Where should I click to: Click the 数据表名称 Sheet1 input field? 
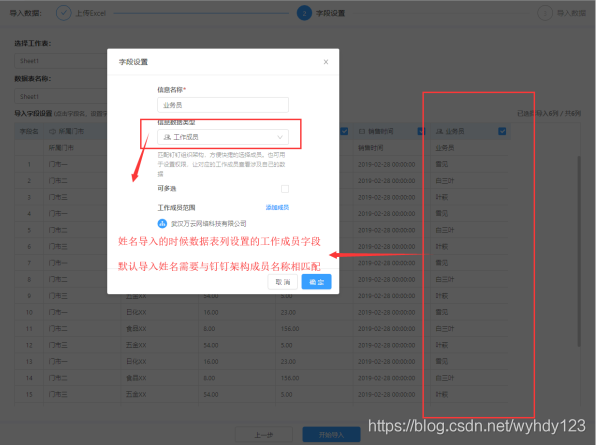tap(61, 97)
